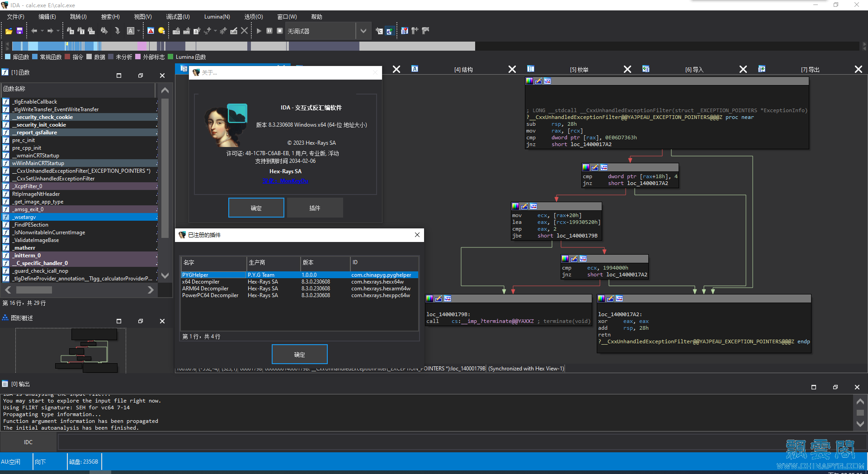Click the output panel scroll-up arrow
This screenshot has width=868, height=474.
pos(860,401)
